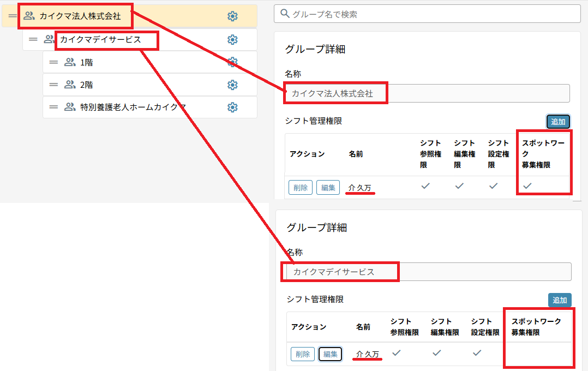
Task: Click シフト参照権限 checkmark in upper table
Action: pos(425,185)
